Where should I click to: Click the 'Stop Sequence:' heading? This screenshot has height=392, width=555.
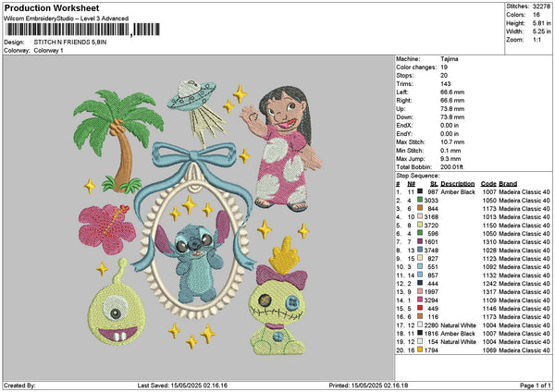[418, 176]
